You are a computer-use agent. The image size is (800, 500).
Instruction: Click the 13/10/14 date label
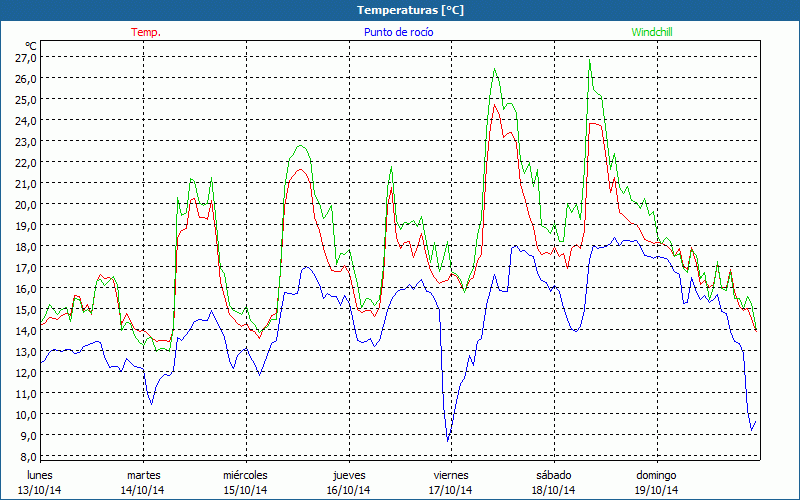coord(40,490)
